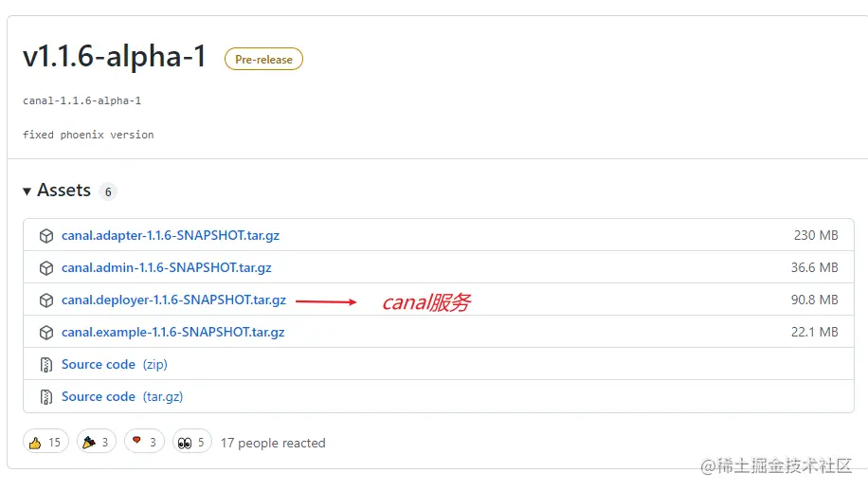
Task: Click zip file icon beside Source code (zip)
Action: pos(46,365)
